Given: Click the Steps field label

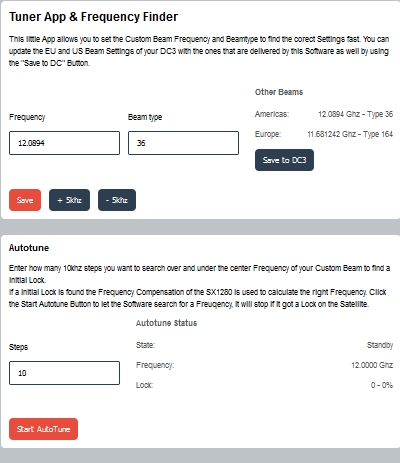Looking at the screenshot, I should click(x=18, y=347).
